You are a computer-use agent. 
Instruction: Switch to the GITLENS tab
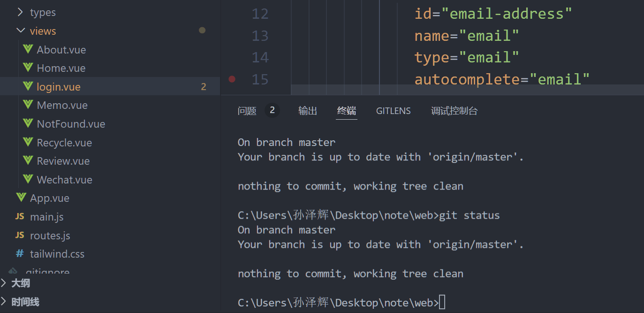pos(393,111)
